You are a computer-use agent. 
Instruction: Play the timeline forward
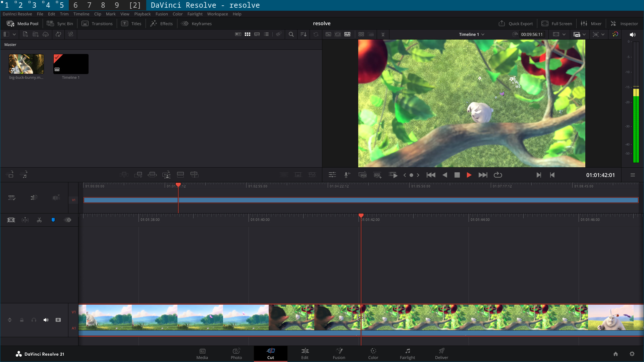click(x=469, y=175)
